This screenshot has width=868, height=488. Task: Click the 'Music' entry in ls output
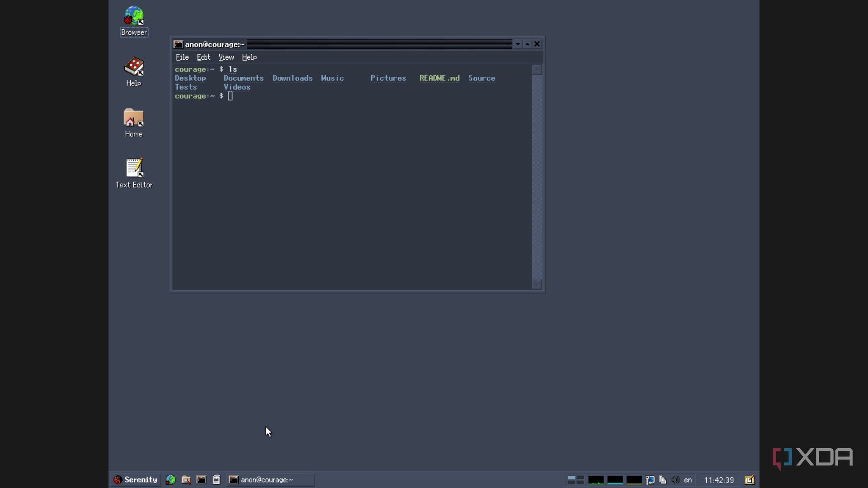(x=332, y=78)
